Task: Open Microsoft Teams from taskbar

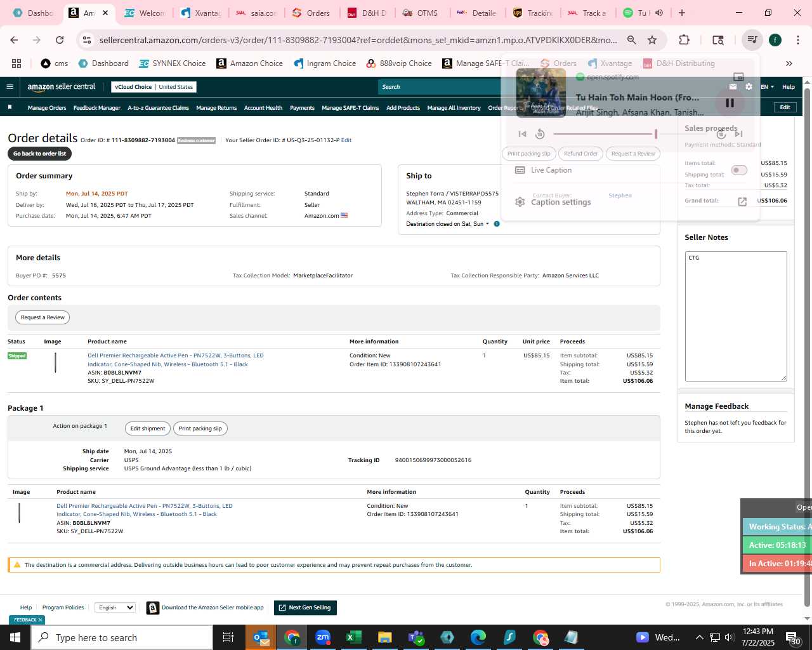Action: point(416,637)
